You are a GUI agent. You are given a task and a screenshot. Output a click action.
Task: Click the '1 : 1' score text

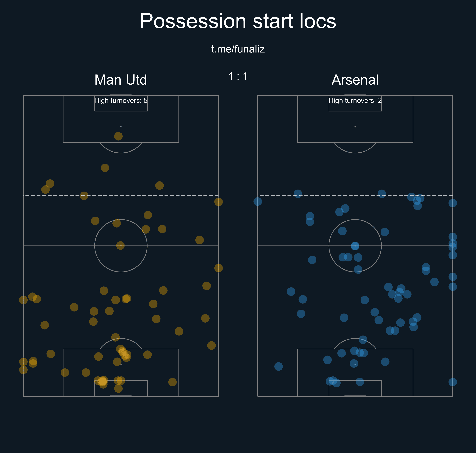click(238, 76)
